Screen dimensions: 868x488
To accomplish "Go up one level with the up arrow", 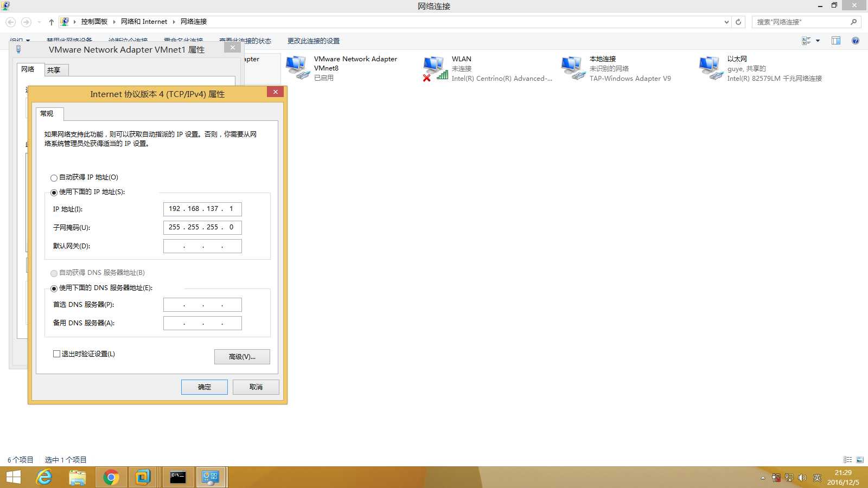I will click(51, 22).
